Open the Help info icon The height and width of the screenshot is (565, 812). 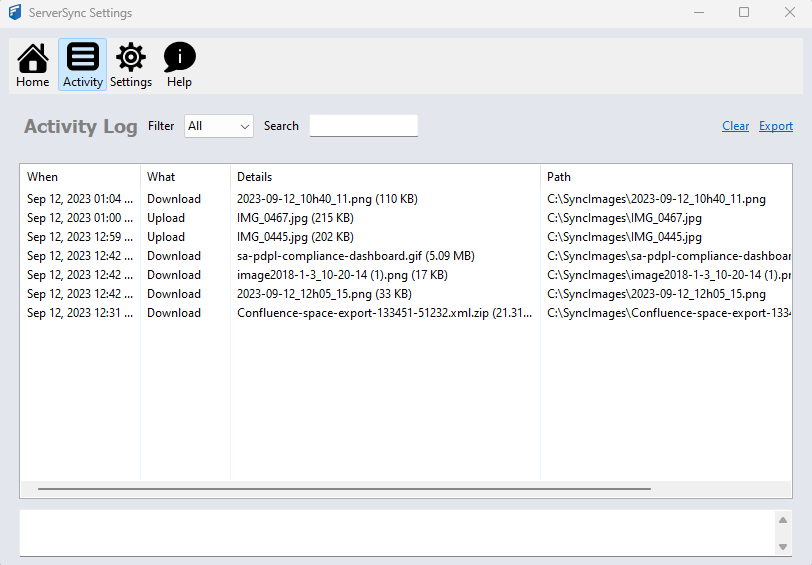(x=180, y=65)
